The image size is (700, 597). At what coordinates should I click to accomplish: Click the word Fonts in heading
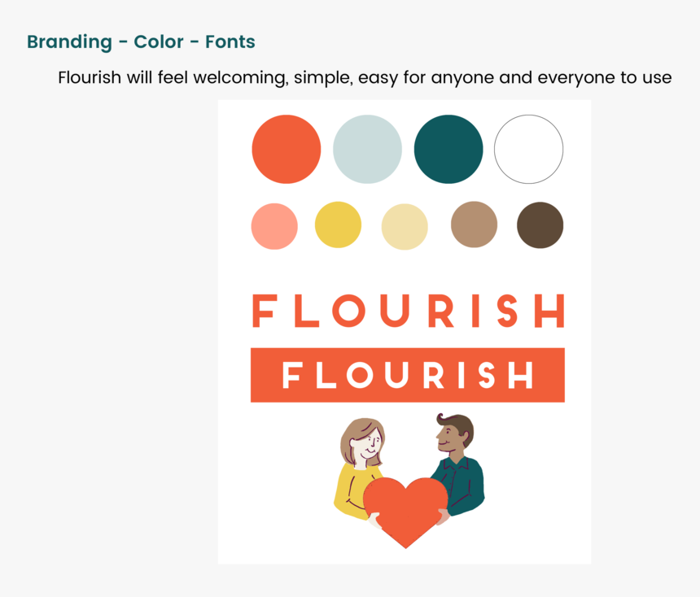click(x=230, y=42)
